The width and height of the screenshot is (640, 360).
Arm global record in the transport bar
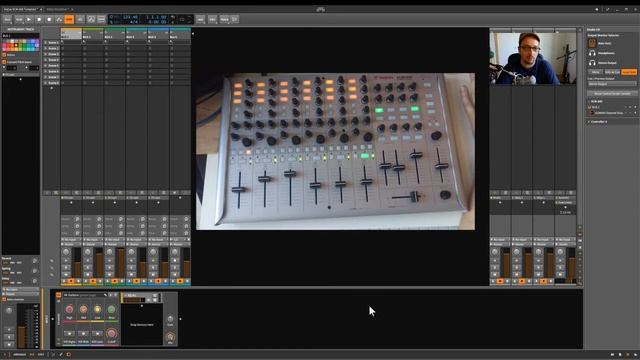pos(49,19)
